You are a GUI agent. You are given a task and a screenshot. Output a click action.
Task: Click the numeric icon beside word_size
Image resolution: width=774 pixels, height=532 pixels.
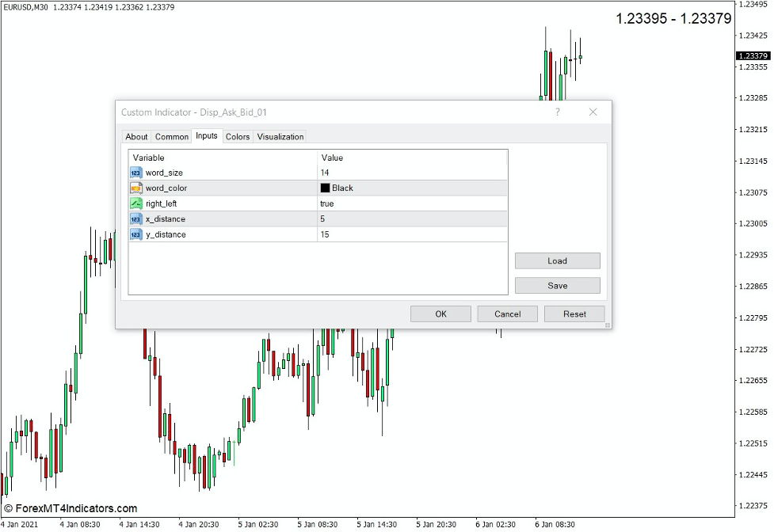(x=135, y=173)
